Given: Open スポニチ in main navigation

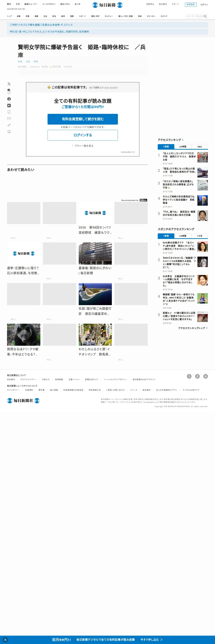Looking at the screenshot, I should coord(164,16).
